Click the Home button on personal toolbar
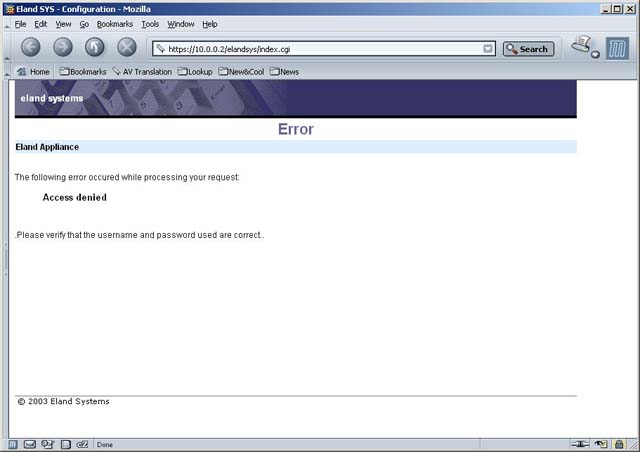 [x=33, y=72]
